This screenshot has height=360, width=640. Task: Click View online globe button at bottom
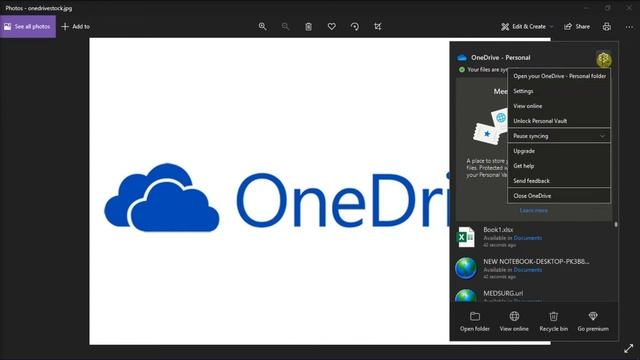click(x=514, y=322)
